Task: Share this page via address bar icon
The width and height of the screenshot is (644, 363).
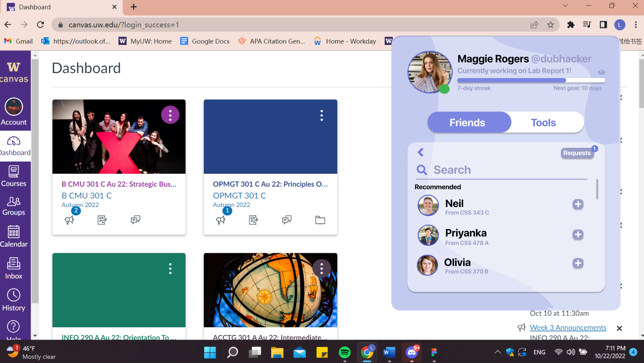Action: pos(534,25)
